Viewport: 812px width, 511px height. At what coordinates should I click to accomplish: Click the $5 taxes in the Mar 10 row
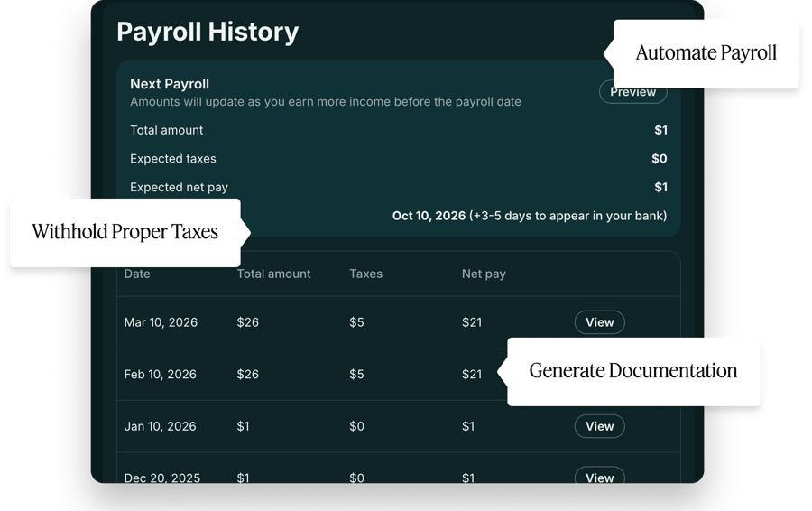(x=356, y=322)
